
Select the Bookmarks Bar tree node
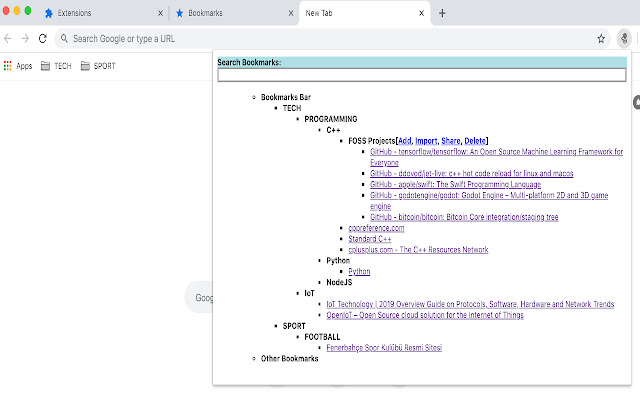[286, 97]
